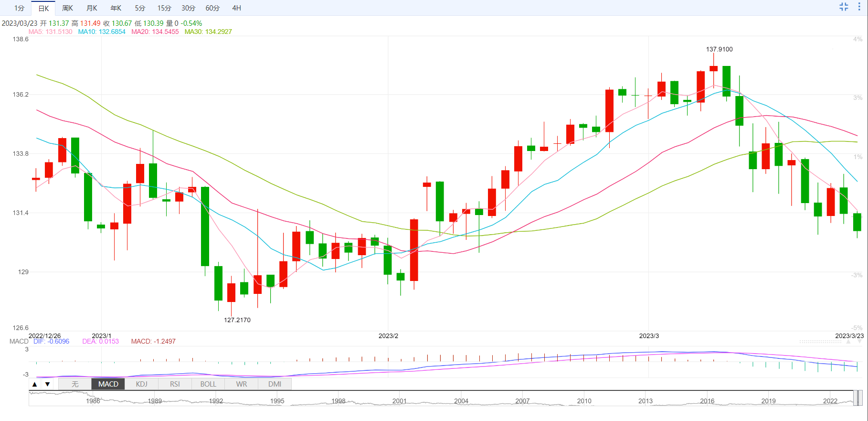Viewport: 868px width, 421px height.
Task: Open the three-dot more options menu
Action: [x=859, y=7]
